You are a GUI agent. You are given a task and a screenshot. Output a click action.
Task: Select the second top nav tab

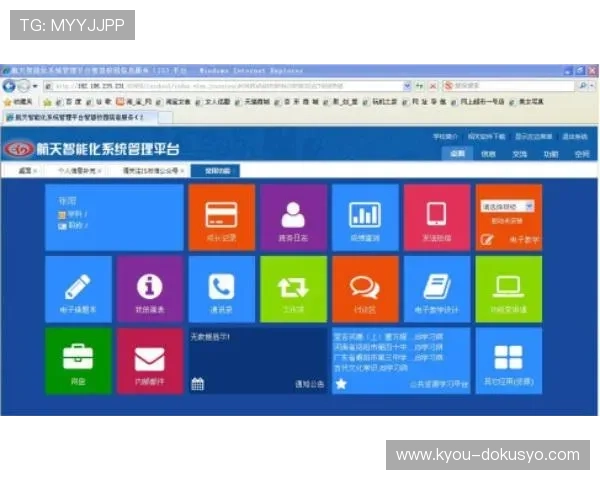click(x=488, y=154)
